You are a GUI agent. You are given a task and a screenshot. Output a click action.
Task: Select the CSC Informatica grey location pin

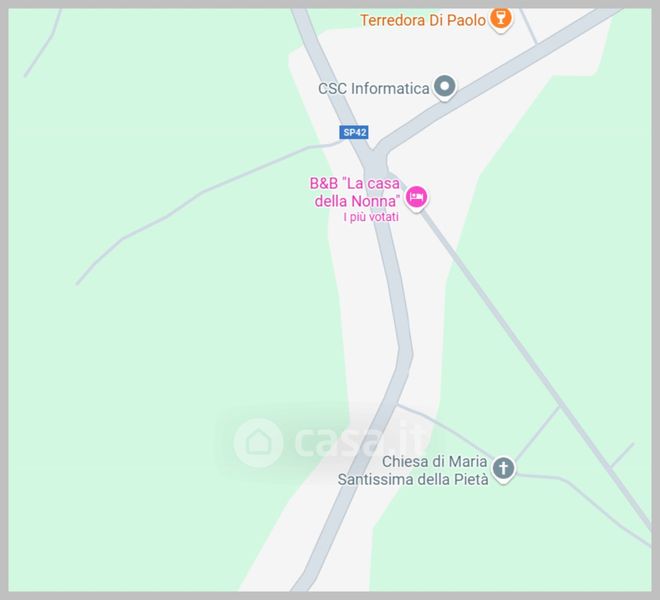pos(444,87)
